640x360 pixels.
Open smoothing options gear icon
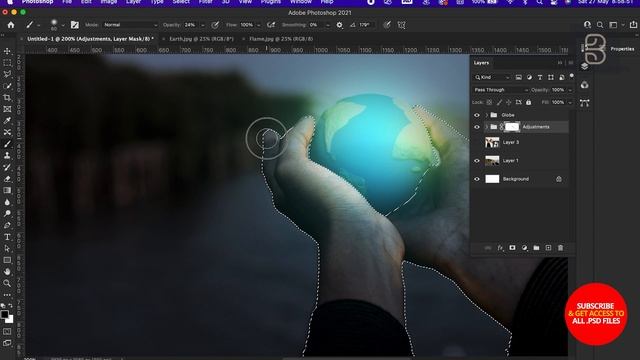click(339, 25)
